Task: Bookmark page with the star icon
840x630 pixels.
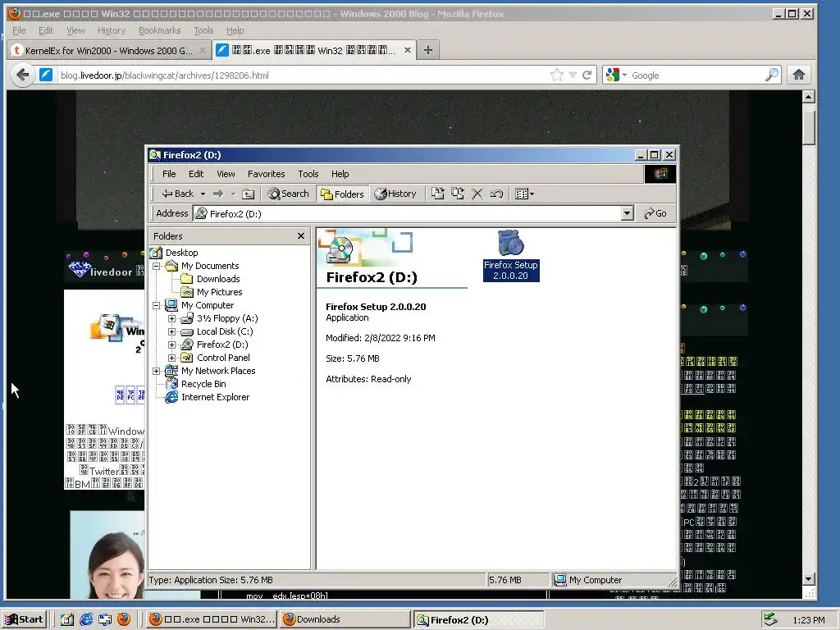Action: (557, 75)
